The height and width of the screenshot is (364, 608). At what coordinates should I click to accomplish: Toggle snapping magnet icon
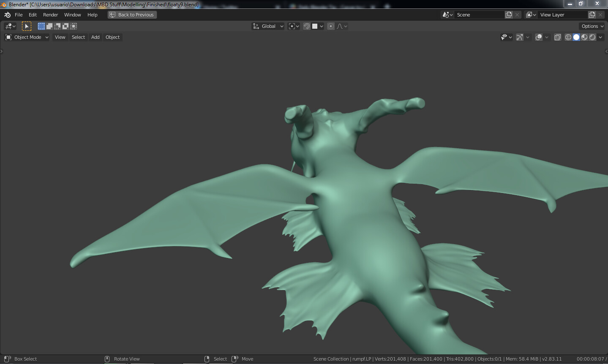tap(307, 26)
